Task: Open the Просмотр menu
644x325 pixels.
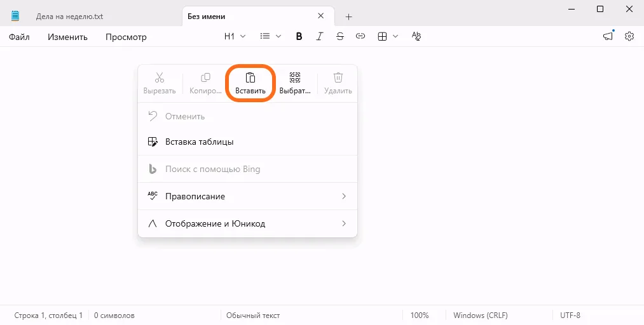Action: coord(126,37)
